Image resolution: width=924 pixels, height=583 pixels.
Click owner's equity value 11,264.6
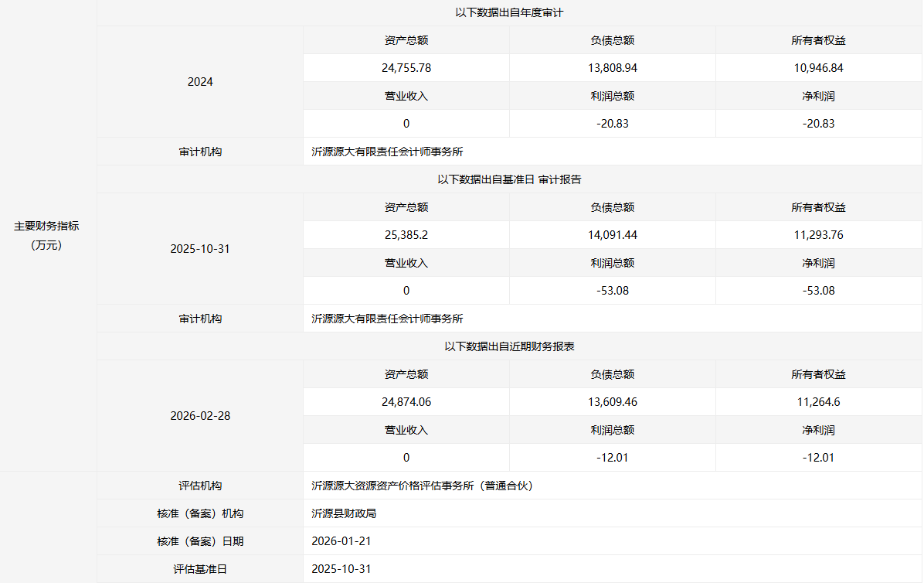coord(818,402)
